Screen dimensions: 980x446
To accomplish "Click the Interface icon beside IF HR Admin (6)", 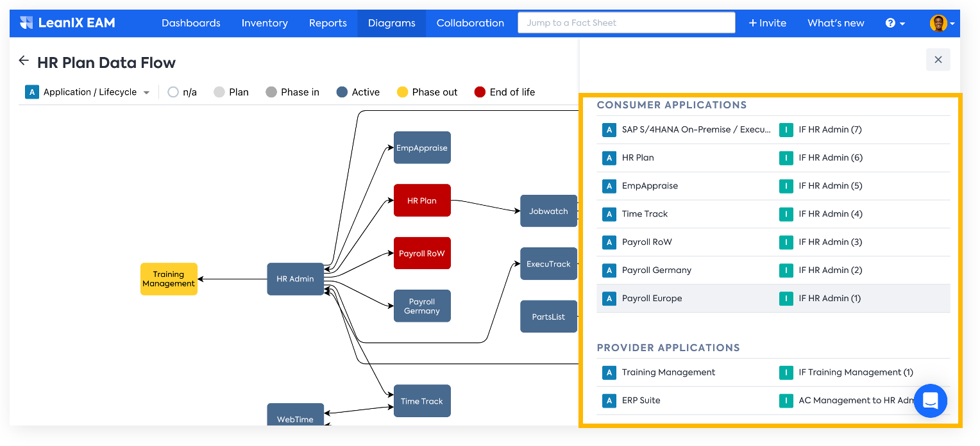I will pos(786,158).
